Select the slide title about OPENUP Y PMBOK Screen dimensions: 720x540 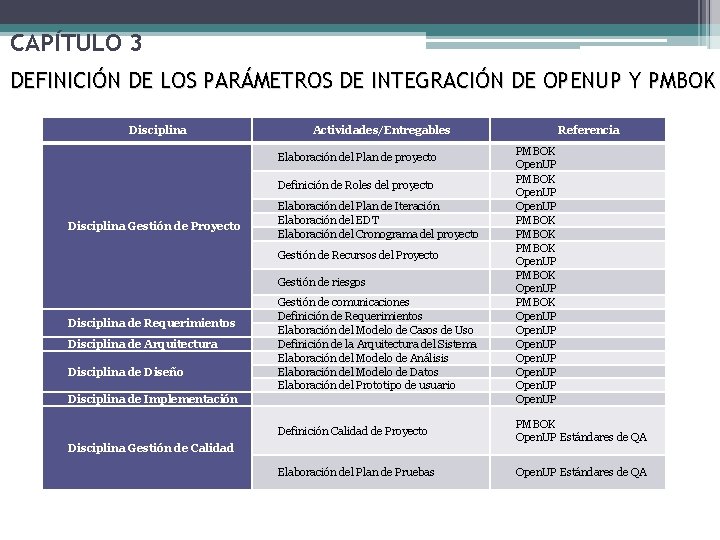click(x=363, y=80)
